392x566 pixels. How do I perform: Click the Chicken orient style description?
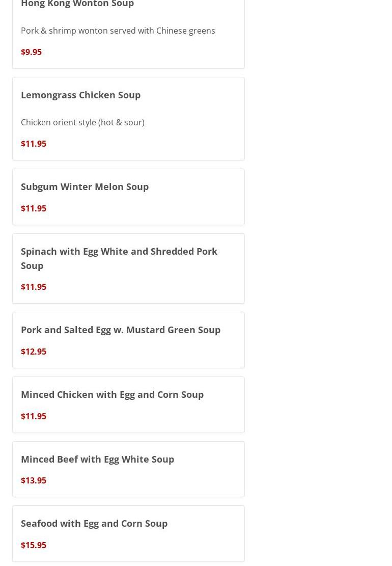[82, 122]
